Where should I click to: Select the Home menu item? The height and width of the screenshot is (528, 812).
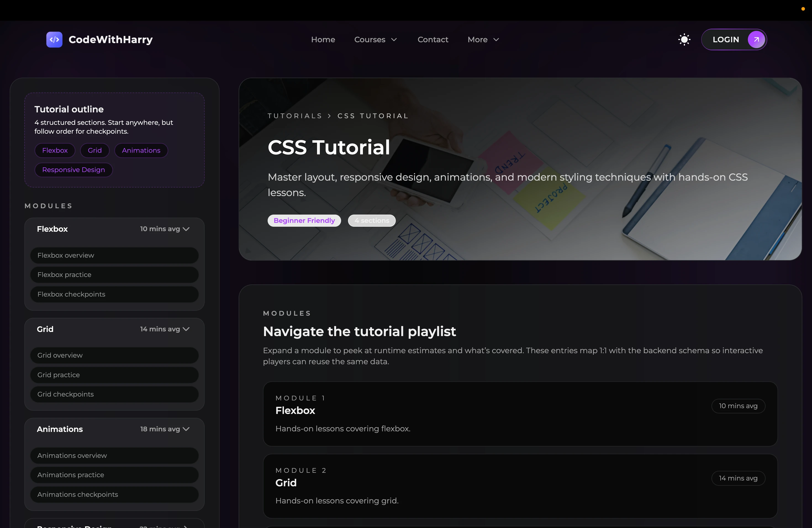[x=323, y=39]
